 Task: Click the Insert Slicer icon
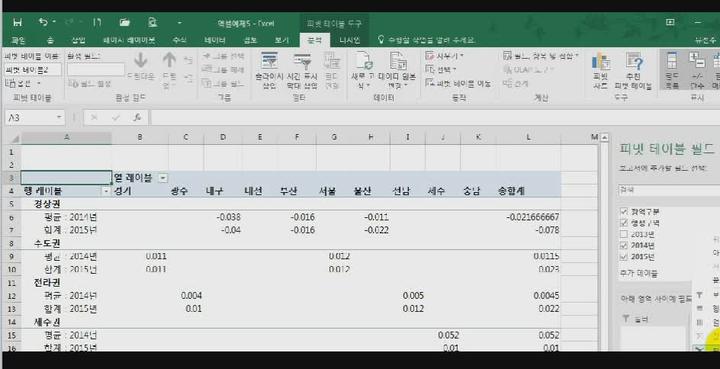pos(270,61)
